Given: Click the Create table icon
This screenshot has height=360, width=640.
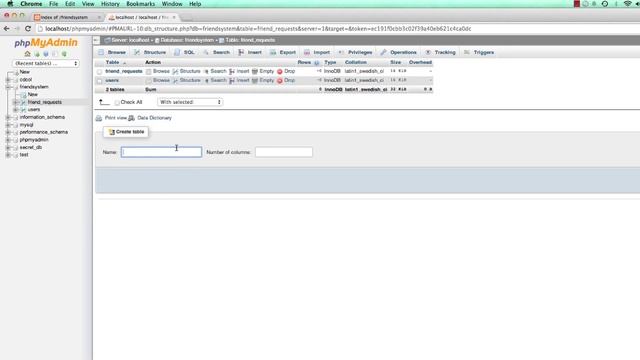Looking at the screenshot, I should click(111, 132).
